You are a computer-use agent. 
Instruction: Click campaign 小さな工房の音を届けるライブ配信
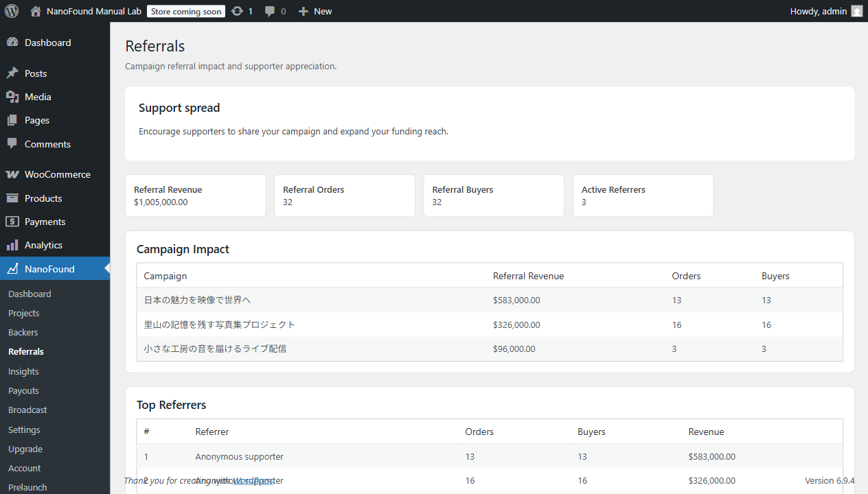pos(215,349)
